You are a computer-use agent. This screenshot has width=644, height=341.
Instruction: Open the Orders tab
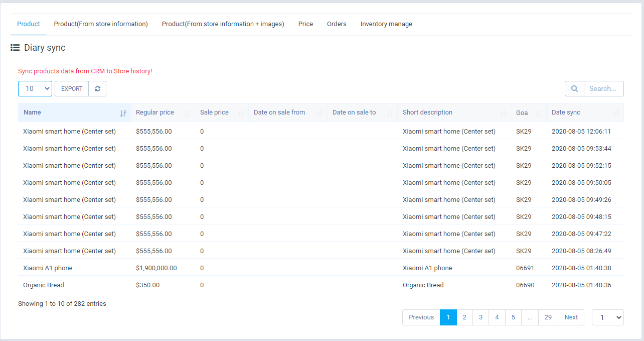tap(337, 24)
